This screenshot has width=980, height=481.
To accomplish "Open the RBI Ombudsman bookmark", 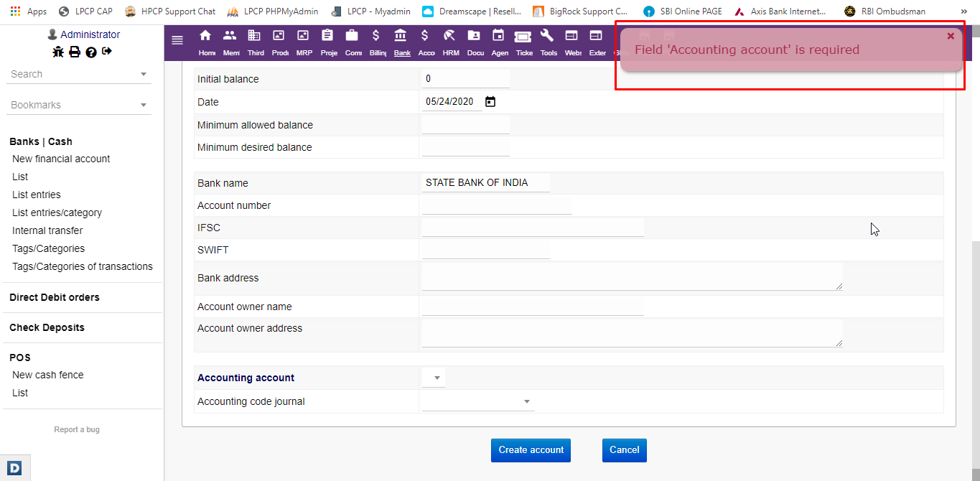I will click(885, 11).
